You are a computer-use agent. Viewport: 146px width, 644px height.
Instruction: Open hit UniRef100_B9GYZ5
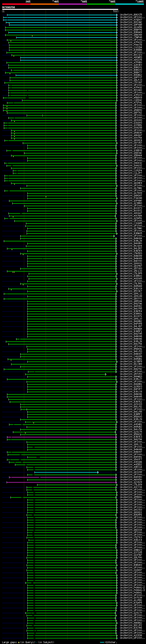click(x=131, y=15)
